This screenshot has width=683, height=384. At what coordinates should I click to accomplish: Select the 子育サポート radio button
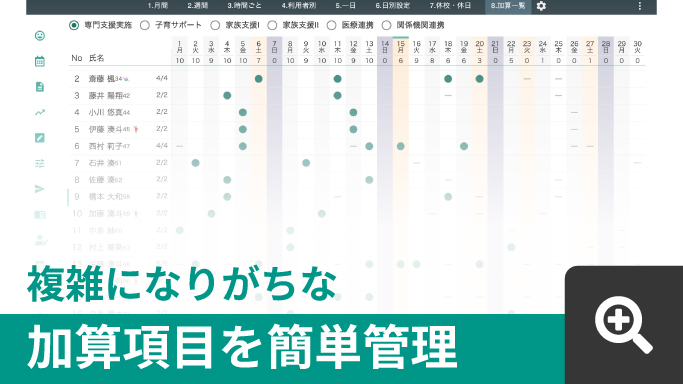[145, 25]
